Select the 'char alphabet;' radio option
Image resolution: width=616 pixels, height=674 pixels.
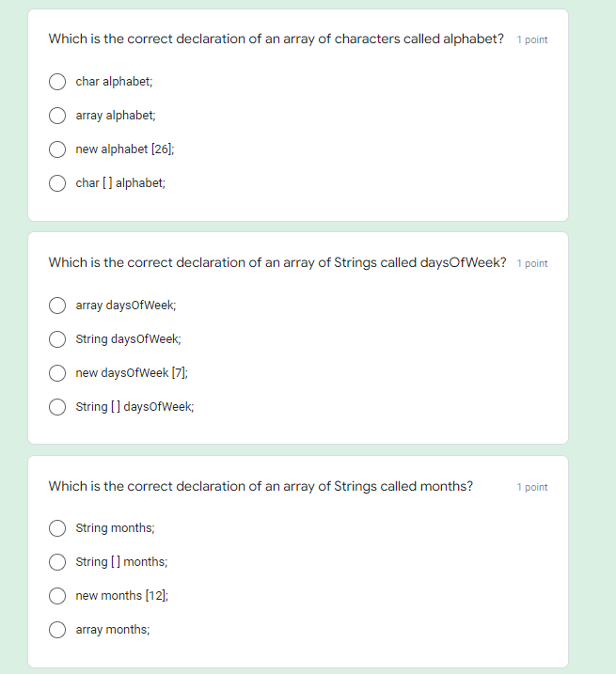(57, 82)
